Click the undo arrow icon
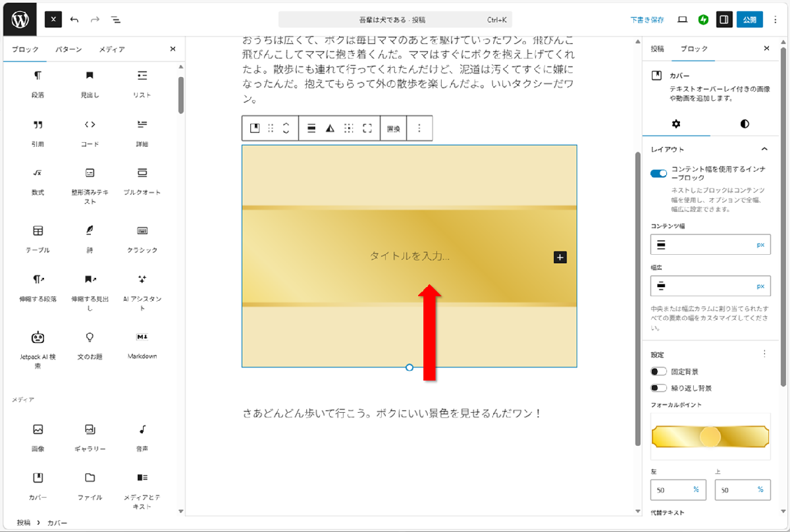The width and height of the screenshot is (790, 532). click(x=74, y=20)
